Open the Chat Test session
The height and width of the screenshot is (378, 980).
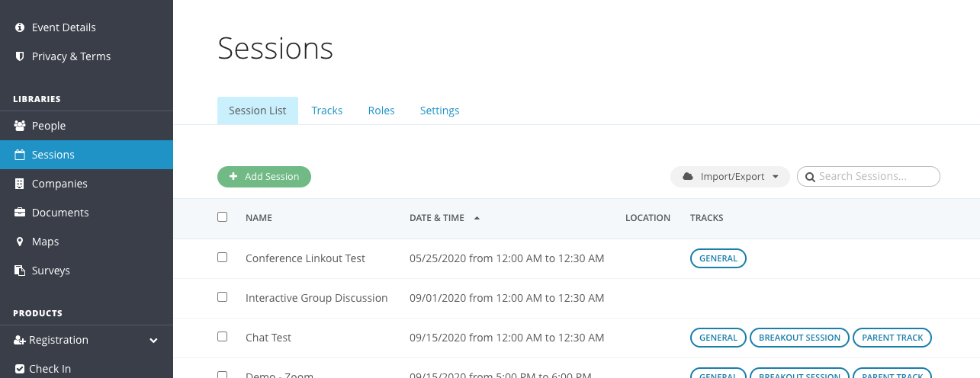[268, 338]
